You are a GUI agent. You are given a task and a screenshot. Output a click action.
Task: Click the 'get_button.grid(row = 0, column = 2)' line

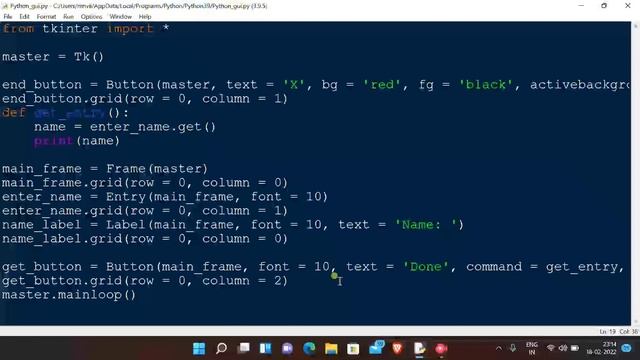(145, 281)
